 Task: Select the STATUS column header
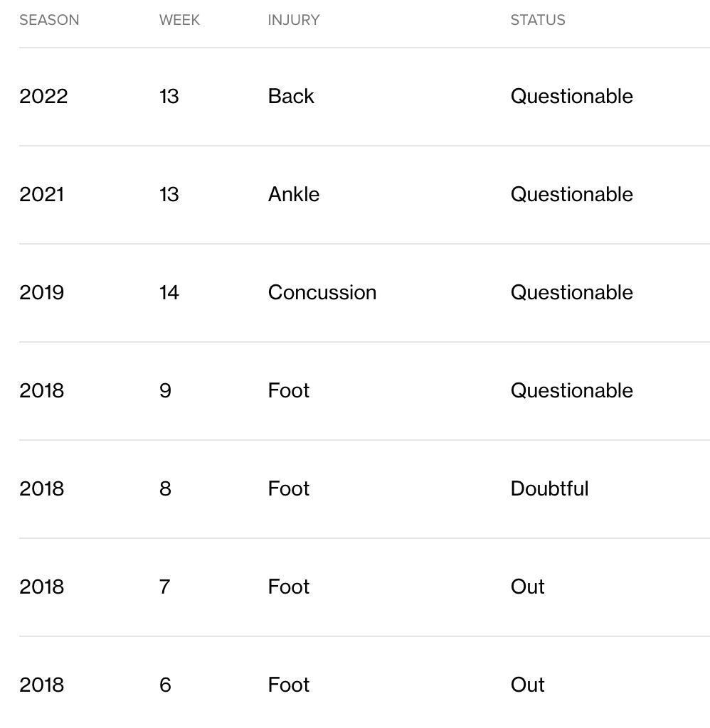[537, 20]
